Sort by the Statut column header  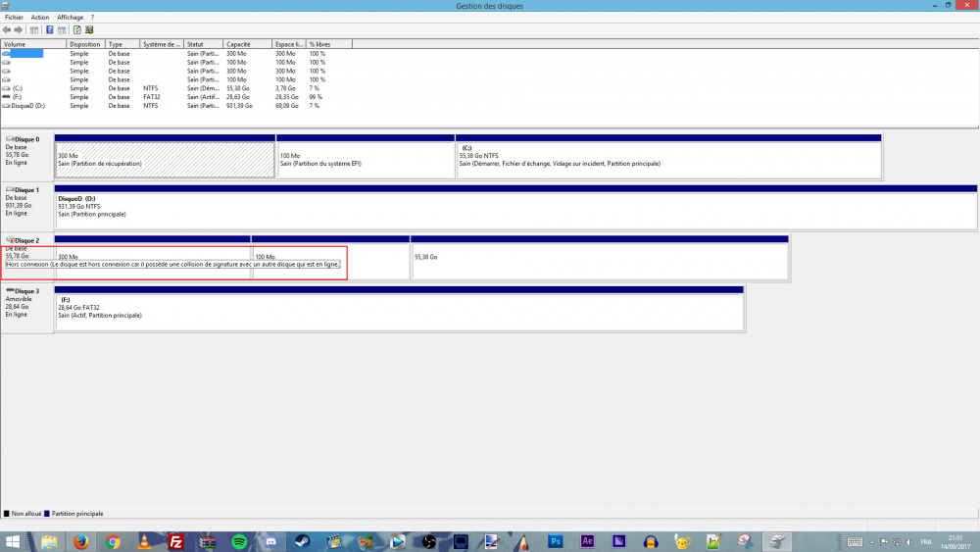pos(204,44)
